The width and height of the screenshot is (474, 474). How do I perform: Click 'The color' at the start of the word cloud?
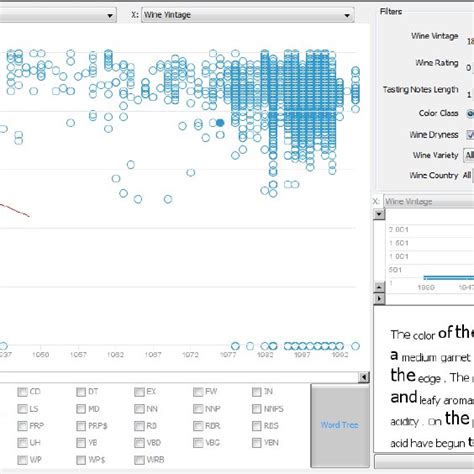tap(413, 335)
